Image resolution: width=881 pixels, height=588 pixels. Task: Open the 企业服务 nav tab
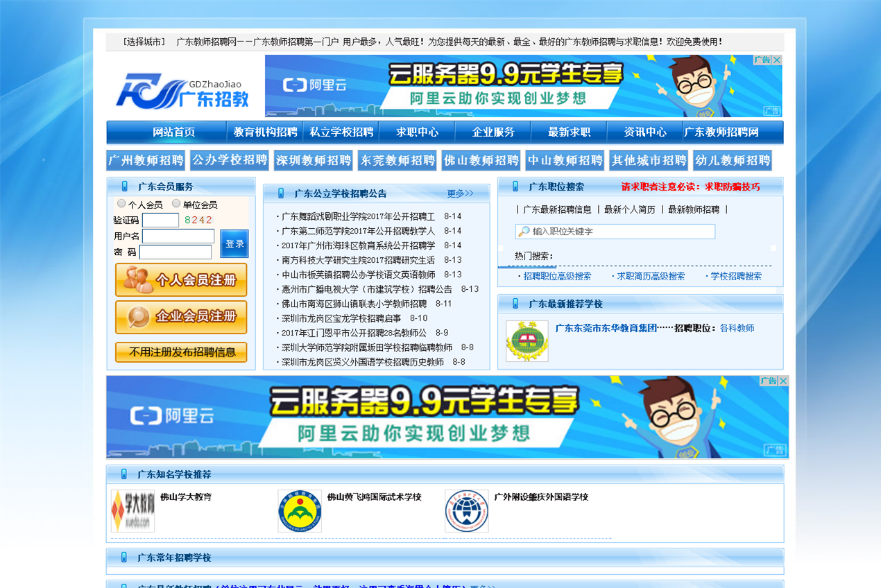pyautogui.click(x=493, y=132)
